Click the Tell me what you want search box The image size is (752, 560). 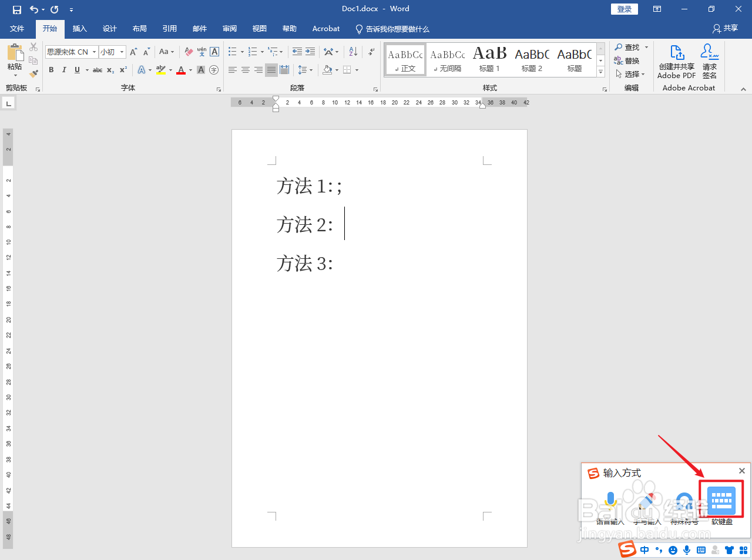pyautogui.click(x=392, y=29)
